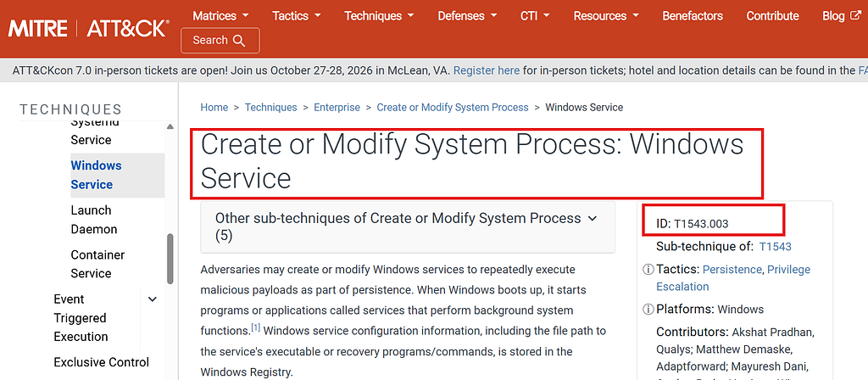The width and height of the screenshot is (868, 380).
Task: Click the sidebar scroll up arrow
Action: click(170, 126)
